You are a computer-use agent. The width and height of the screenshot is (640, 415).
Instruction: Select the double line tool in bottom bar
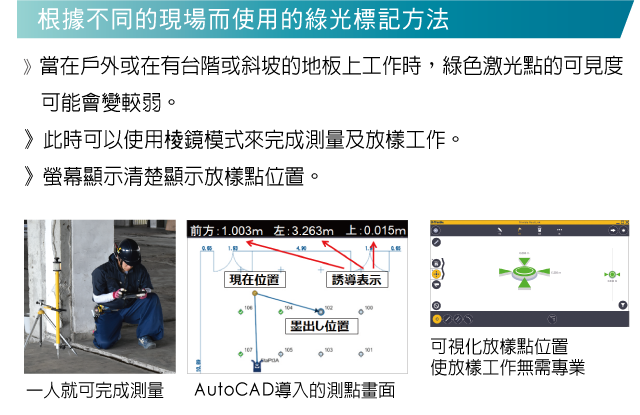pyautogui.click(x=458, y=319)
